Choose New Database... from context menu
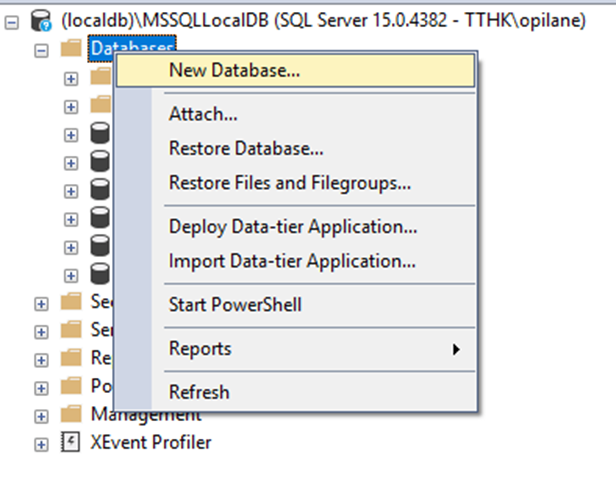Viewport: 616px width, 480px height. tap(234, 70)
